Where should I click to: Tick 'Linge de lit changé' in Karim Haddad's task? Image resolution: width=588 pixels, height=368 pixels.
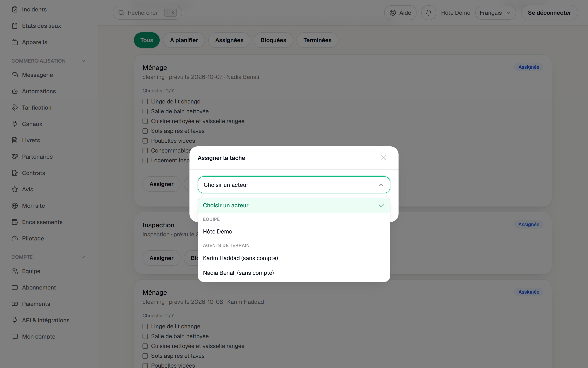145,326
